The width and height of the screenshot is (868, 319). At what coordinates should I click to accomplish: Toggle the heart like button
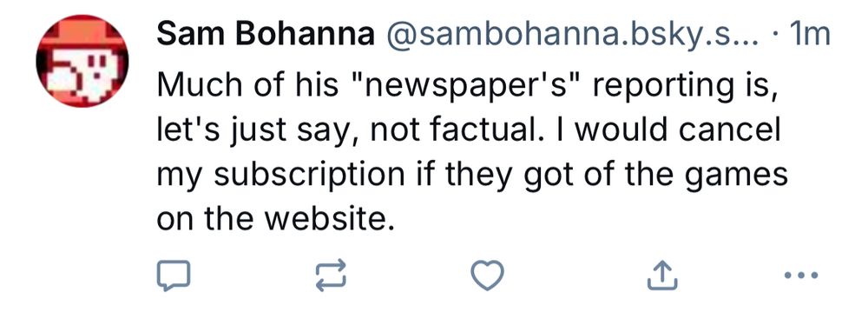[487, 275]
